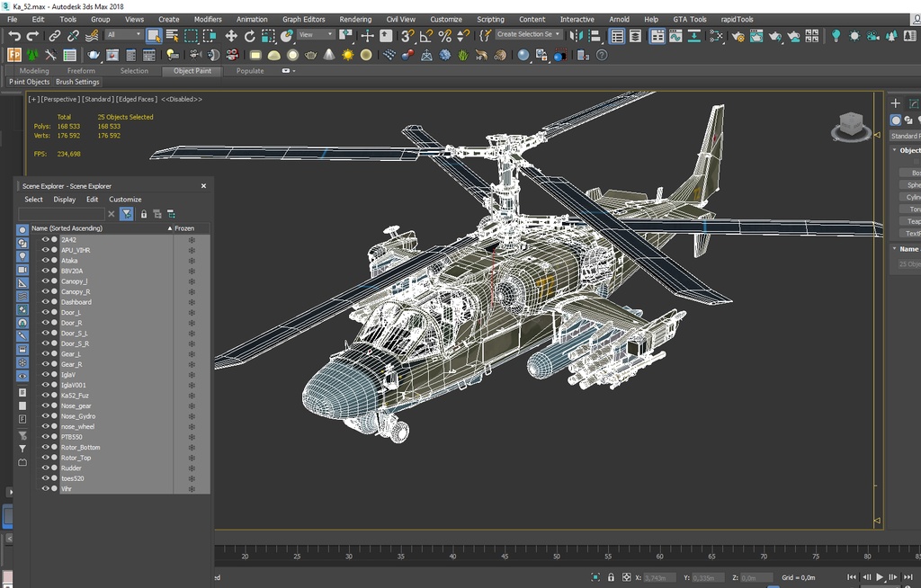Activate the Rotate tool
Viewport: 921px width, 588px height.
tap(250, 36)
